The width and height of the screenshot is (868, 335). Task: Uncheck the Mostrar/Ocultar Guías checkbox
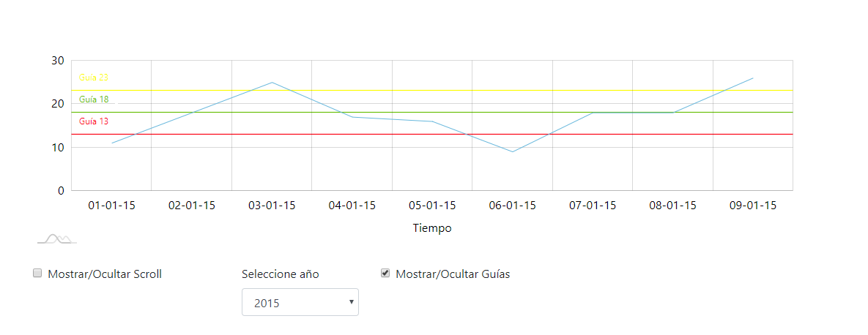[385, 274]
